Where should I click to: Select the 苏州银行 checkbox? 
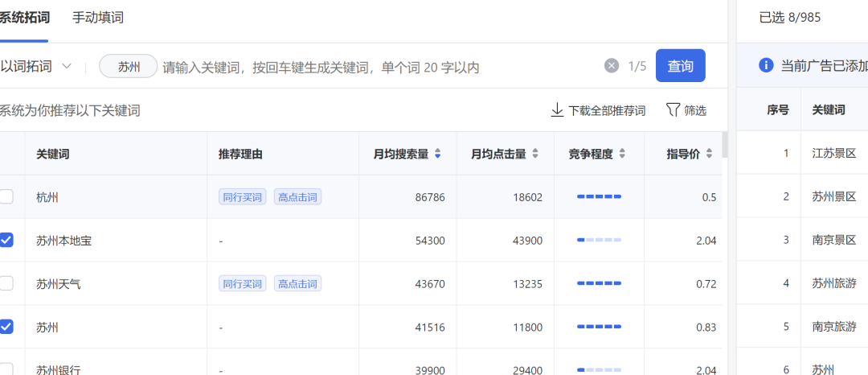point(6,369)
